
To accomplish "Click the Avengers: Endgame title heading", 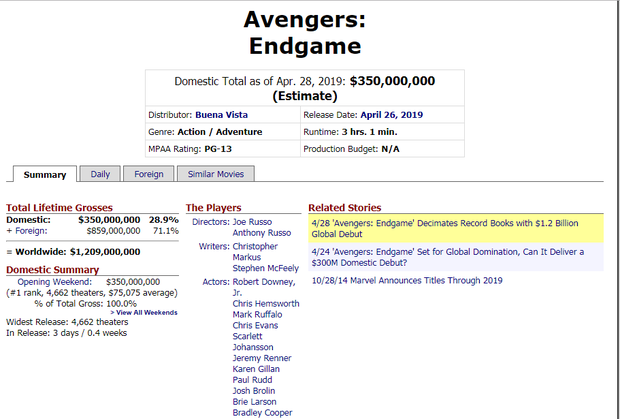I will 305,33.
